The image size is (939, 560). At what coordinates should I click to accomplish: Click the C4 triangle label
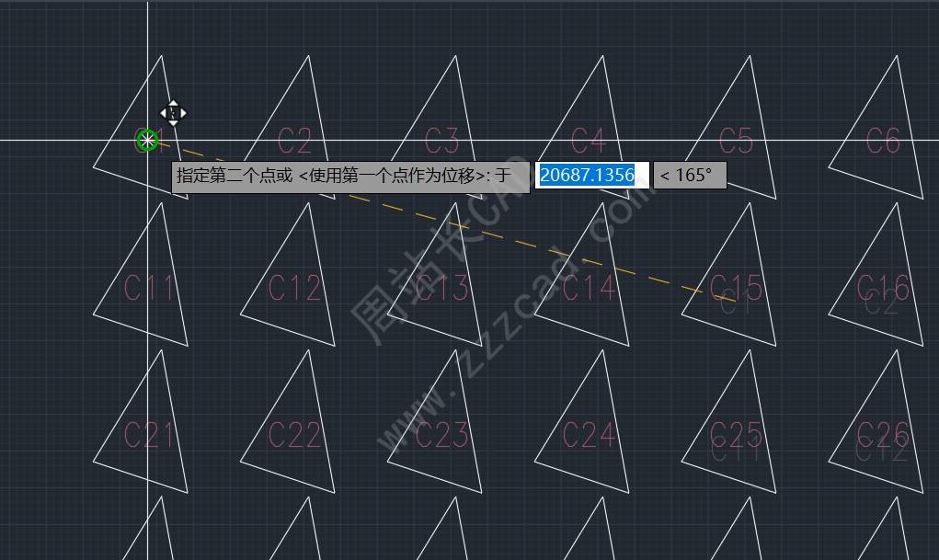pyautogui.click(x=589, y=141)
